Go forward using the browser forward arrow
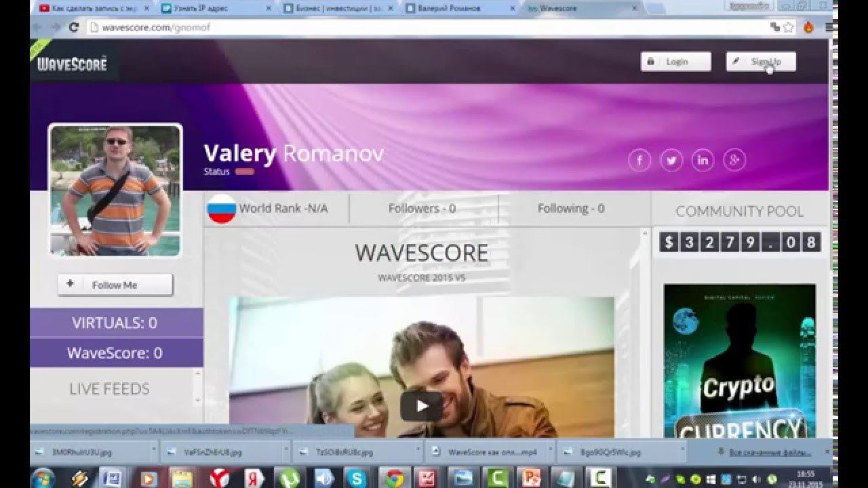The height and width of the screenshot is (488, 868). pos(56,28)
